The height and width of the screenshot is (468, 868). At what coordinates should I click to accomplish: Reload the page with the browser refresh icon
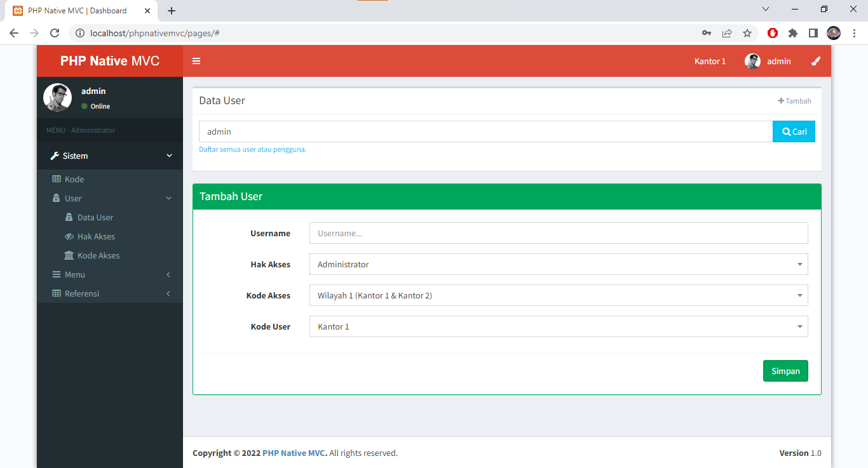[55, 33]
